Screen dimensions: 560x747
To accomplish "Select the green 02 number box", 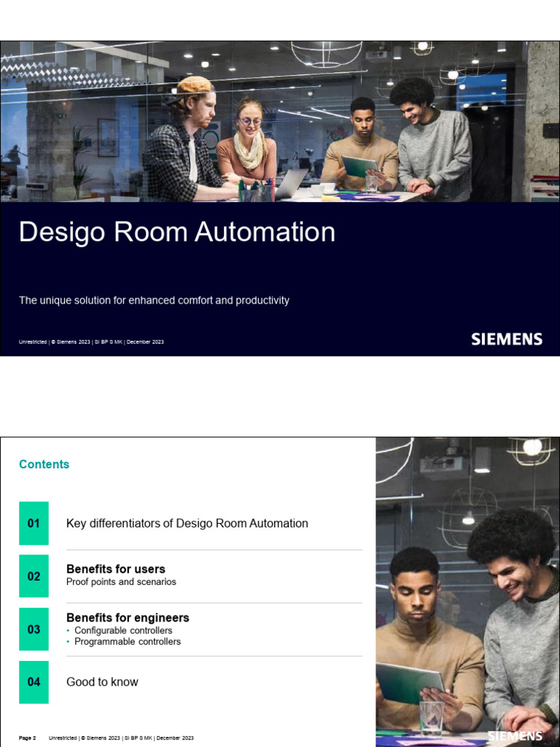I will 34,576.
